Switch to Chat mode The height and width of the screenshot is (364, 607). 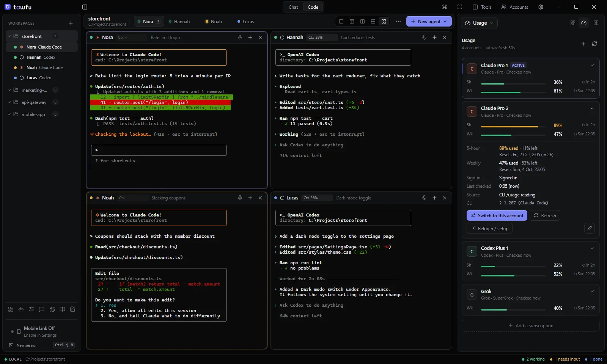(x=293, y=7)
